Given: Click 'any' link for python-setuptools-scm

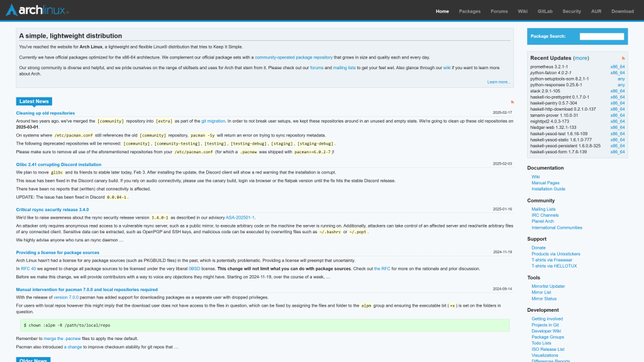Looking at the screenshot, I should tap(621, 79).
